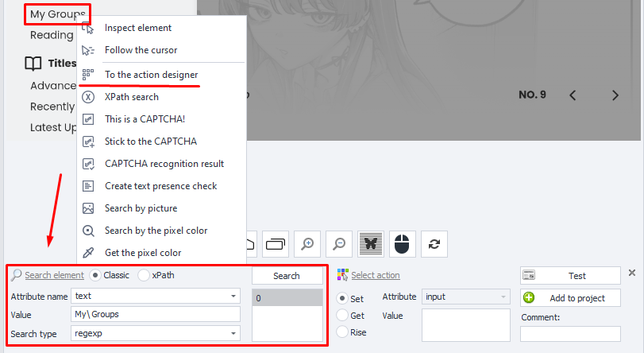Click the next arrow on the banner
Viewport: 644px width, 353px height.
pos(615,95)
